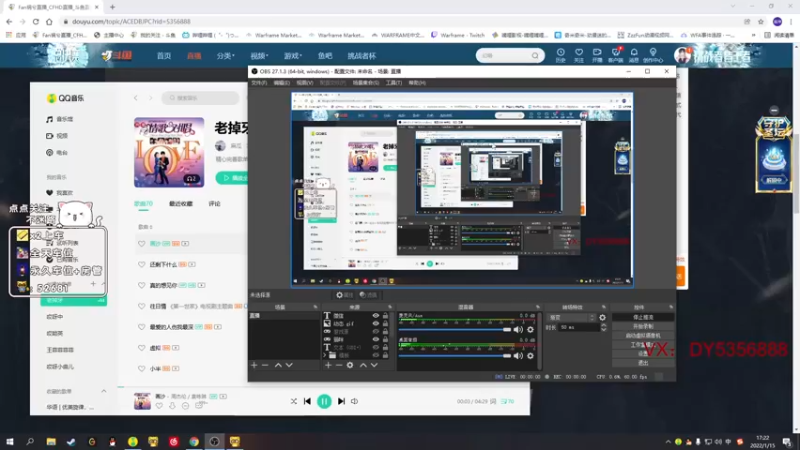Pause playback in QQ Music player
The height and width of the screenshot is (450, 800).
pyautogui.click(x=324, y=402)
